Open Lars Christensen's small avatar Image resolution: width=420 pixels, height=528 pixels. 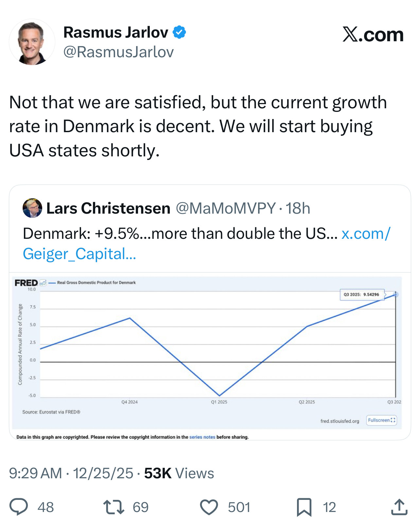coord(32,208)
